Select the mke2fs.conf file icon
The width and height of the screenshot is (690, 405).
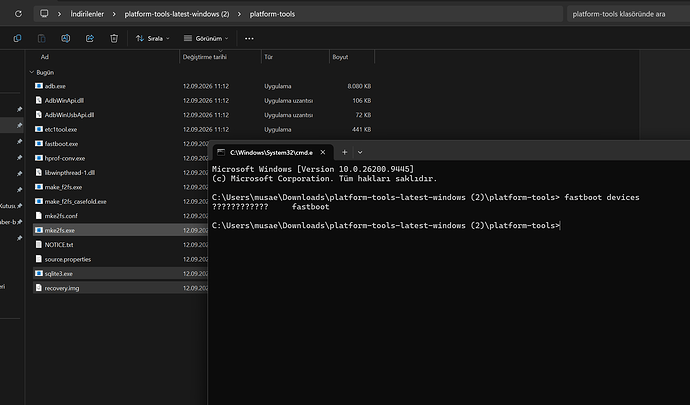(x=39, y=216)
